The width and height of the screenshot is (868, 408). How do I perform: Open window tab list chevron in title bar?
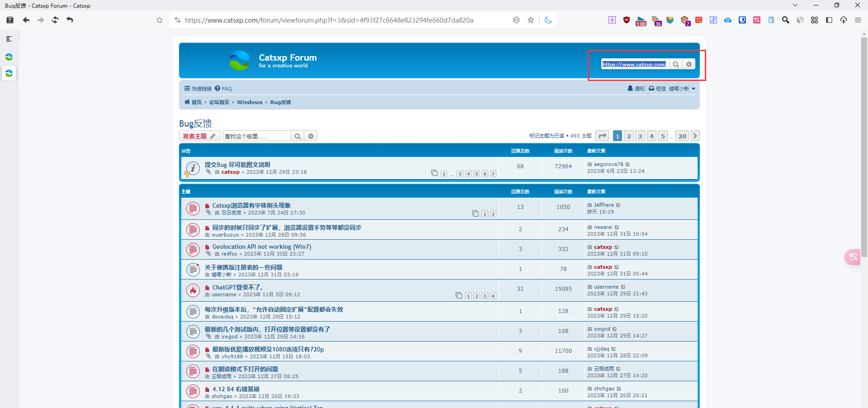[x=795, y=5]
